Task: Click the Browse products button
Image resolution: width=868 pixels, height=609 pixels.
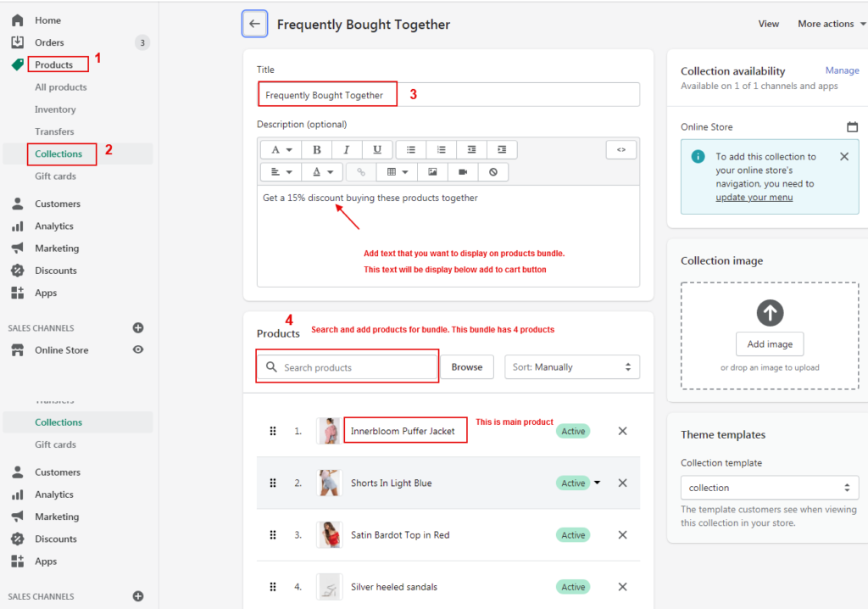Action: pos(466,367)
